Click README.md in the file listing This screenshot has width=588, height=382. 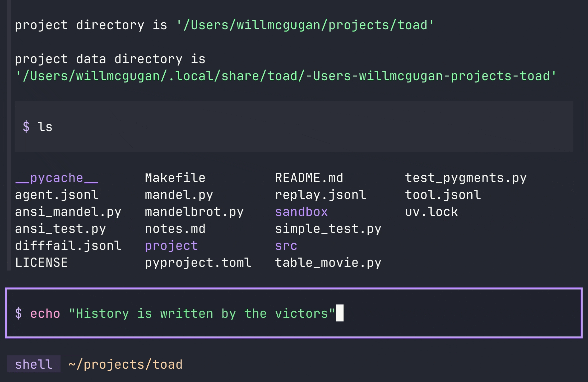tap(309, 178)
